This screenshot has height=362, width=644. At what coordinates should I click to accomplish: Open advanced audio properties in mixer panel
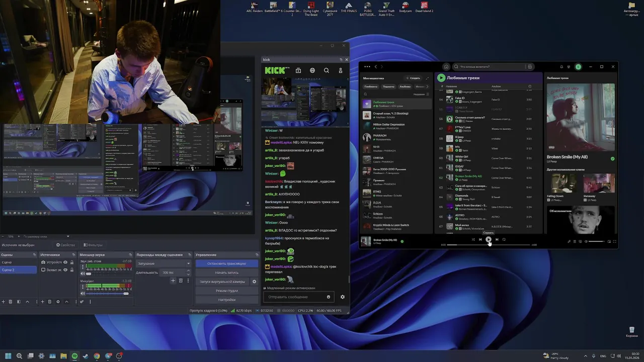[x=82, y=302]
